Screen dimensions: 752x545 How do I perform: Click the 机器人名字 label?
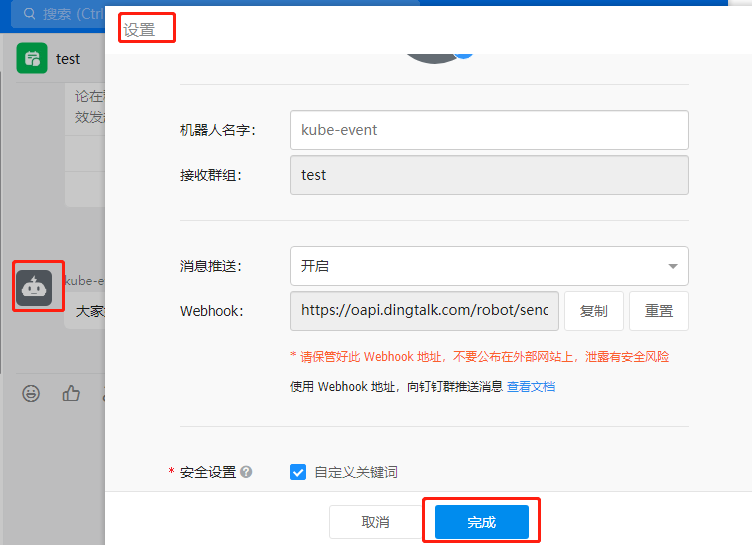[x=218, y=130]
